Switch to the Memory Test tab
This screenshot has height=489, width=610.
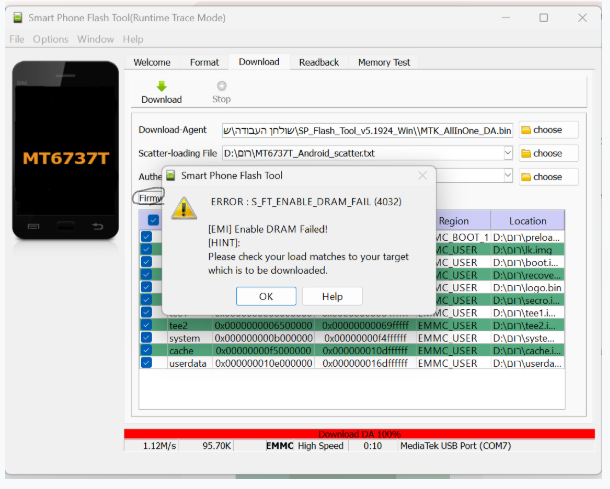pos(384,62)
